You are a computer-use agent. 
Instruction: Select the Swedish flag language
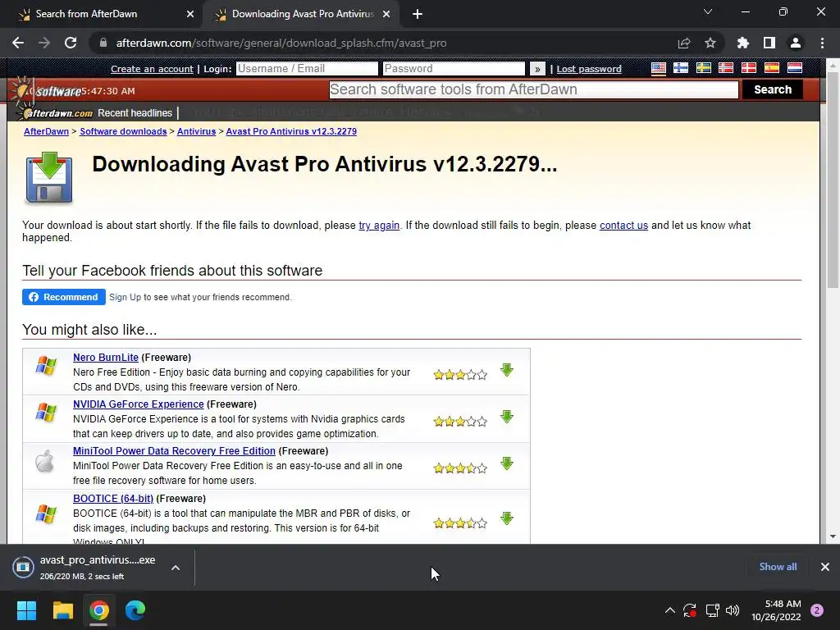point(703,68)
